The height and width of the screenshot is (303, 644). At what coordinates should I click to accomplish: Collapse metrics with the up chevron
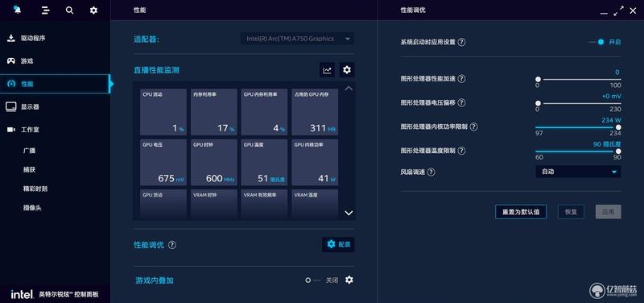pyautogui.click(x=349, y=89)
